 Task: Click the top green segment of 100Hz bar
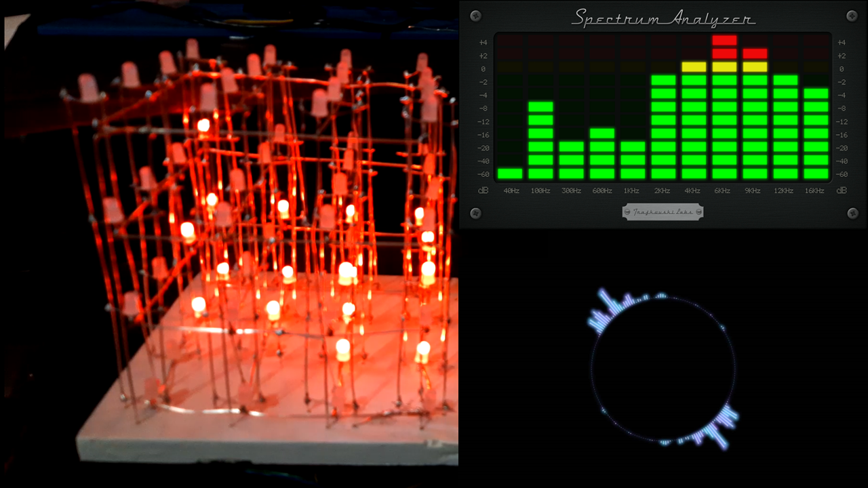(540, 107)
